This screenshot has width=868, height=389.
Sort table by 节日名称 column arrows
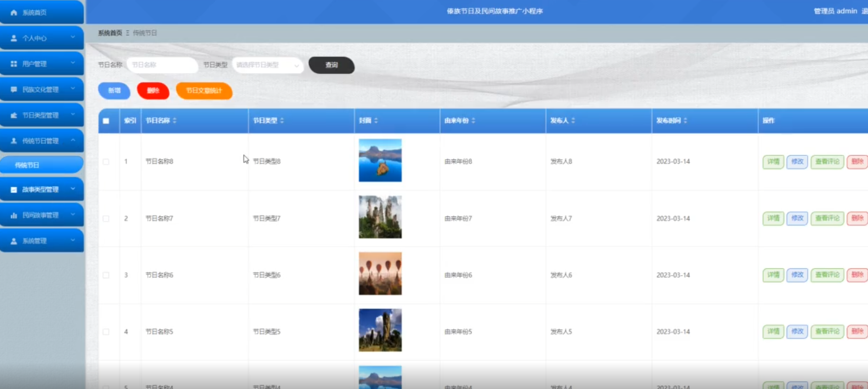[x=175, y=121]
